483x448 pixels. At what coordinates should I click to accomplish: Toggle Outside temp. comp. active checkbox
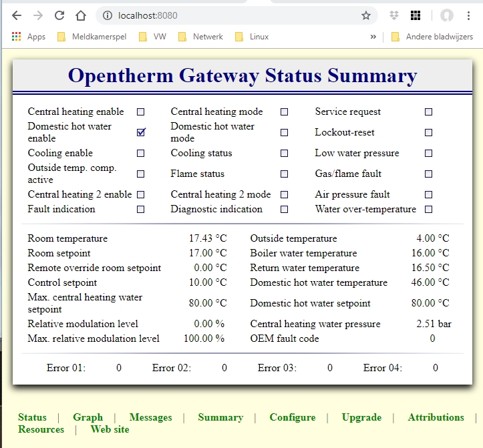140,174
